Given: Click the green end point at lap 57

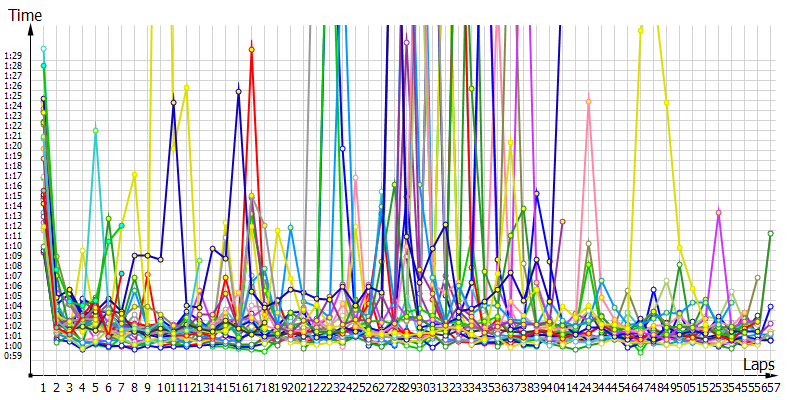Looking at the screenshot, I should 770,233.
